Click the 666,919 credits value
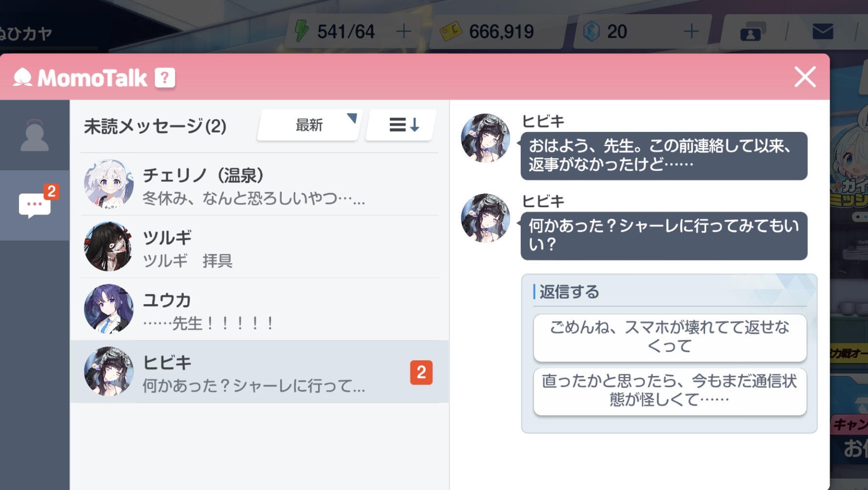This screenshot has height=490, width=868. point(501,32)
